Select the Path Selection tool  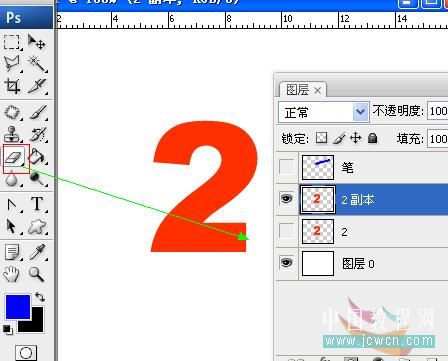12,204
